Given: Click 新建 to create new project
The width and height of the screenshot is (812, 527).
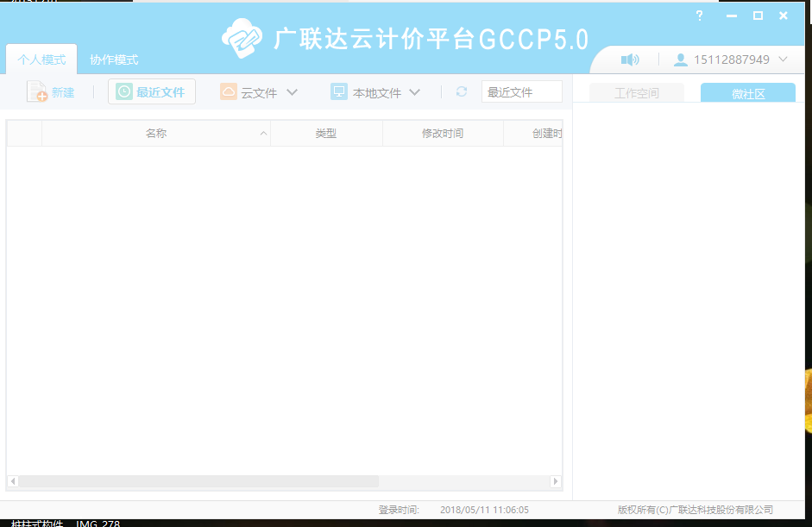Looking at the screenshot, I should (x=63, y=92).
